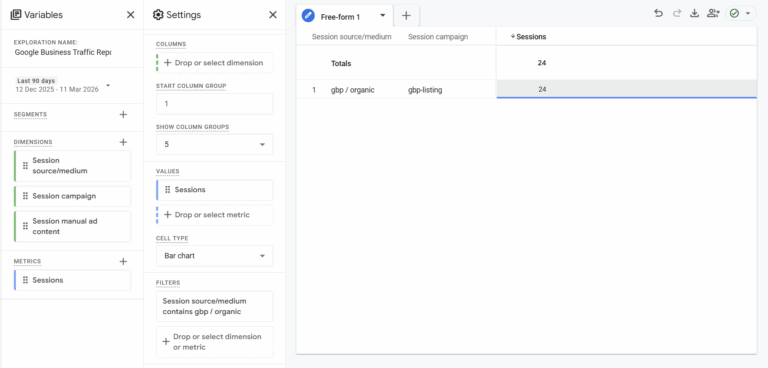The width and height of the screenshot is (768, 368).
Task: Open the data quality status dropdown
Action: (741, 14)
